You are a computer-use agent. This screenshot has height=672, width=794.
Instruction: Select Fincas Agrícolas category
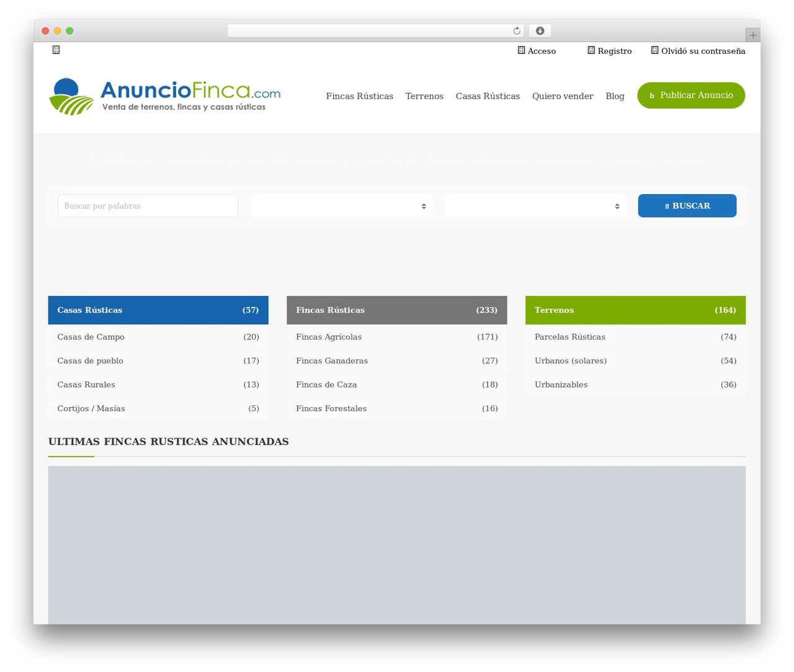point(397,337)
